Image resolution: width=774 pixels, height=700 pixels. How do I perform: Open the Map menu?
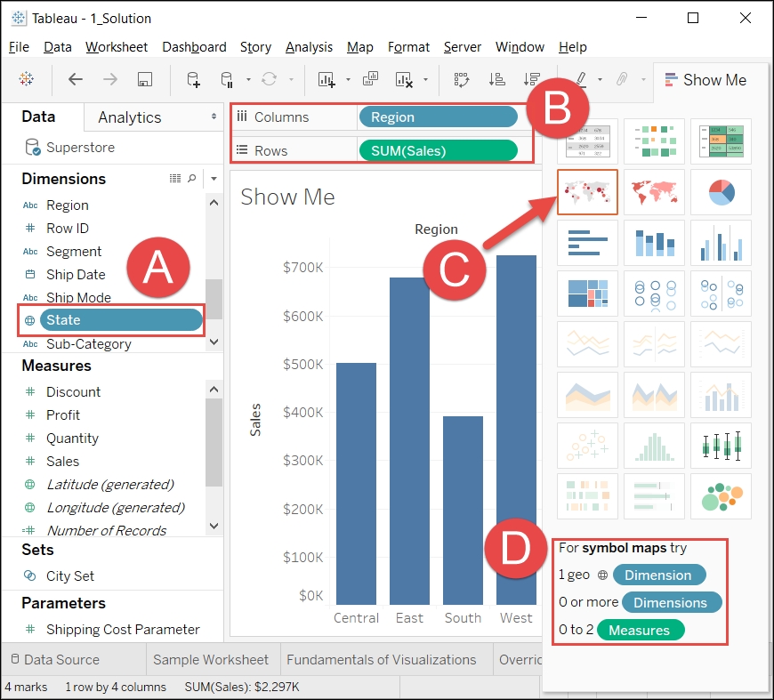point(359,47)
